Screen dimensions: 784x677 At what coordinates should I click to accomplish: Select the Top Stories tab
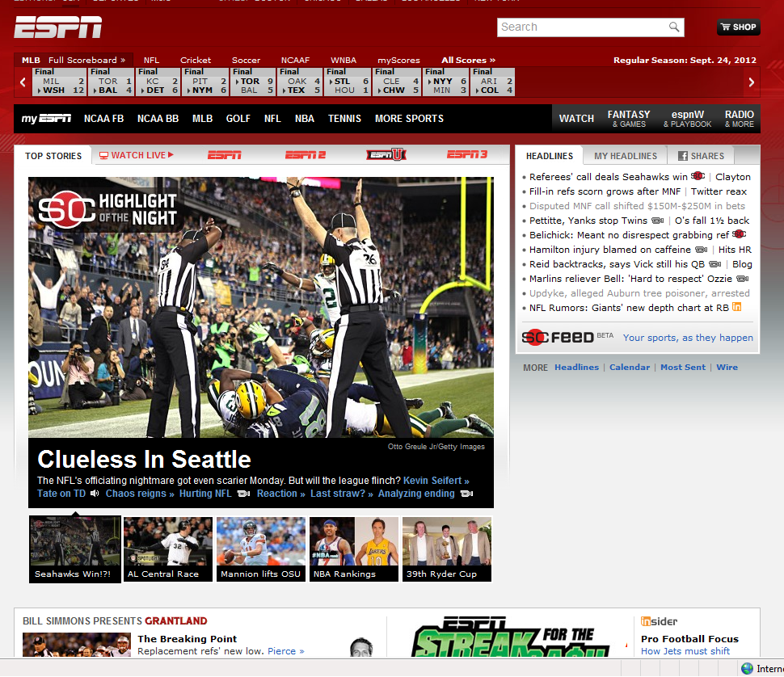tap(53, 156)
